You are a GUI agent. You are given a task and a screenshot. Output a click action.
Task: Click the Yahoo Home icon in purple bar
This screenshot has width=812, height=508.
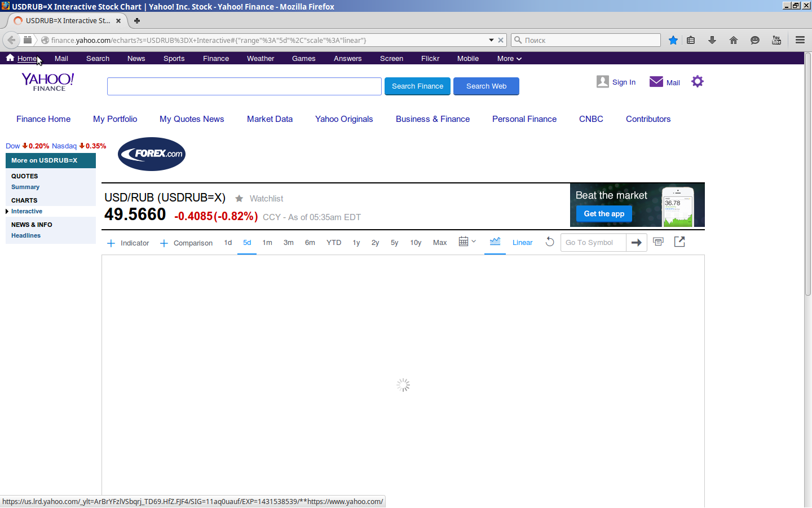[x=10, y=58]
